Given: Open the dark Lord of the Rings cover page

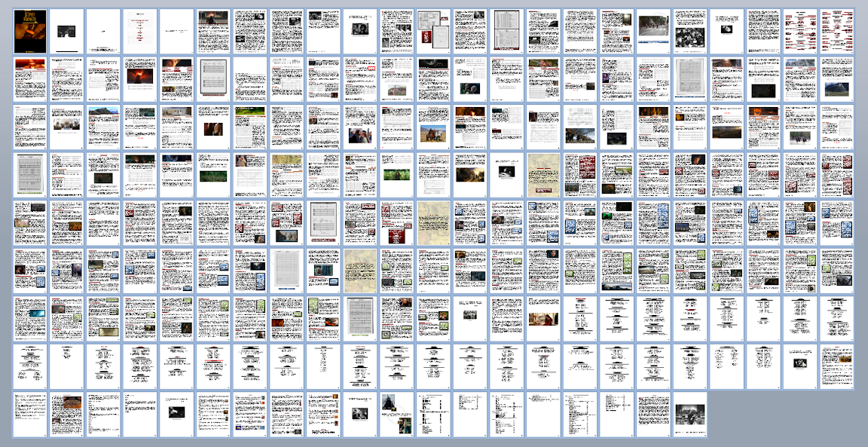Looking at the screenshot, I should (30, 31).
